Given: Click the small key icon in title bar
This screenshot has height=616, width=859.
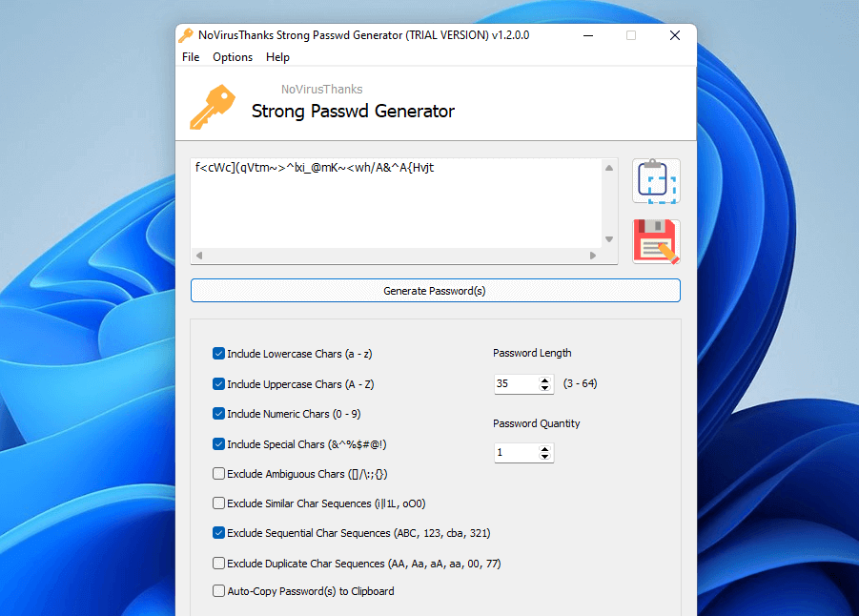Looking at the screenshot, I should click(x=186, y=35).
